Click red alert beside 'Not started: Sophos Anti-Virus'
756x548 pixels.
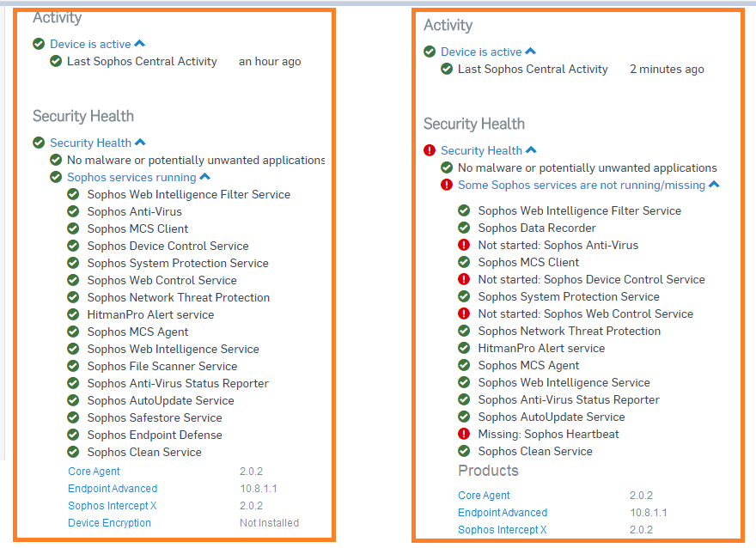point(464,245)
